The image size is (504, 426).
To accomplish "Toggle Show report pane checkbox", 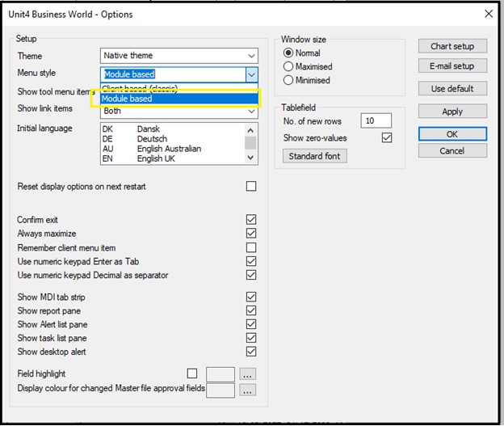I will pos(251,310).
